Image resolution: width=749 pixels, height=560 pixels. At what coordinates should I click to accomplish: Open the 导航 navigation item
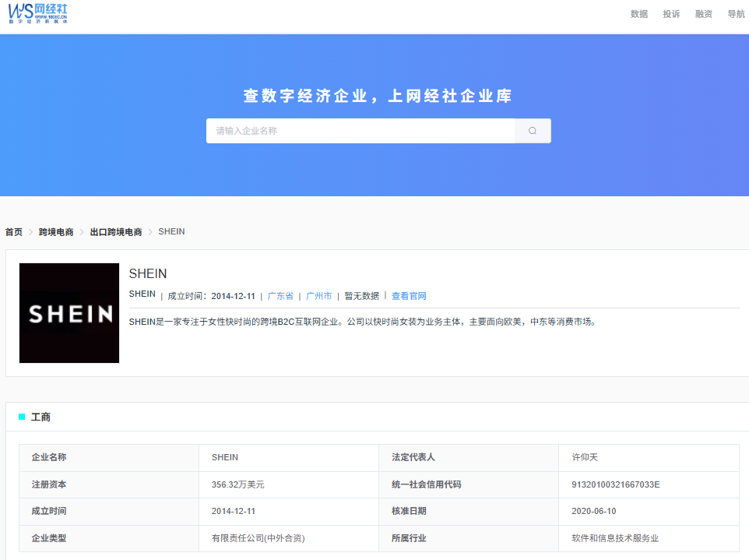(x=736, y=14)
